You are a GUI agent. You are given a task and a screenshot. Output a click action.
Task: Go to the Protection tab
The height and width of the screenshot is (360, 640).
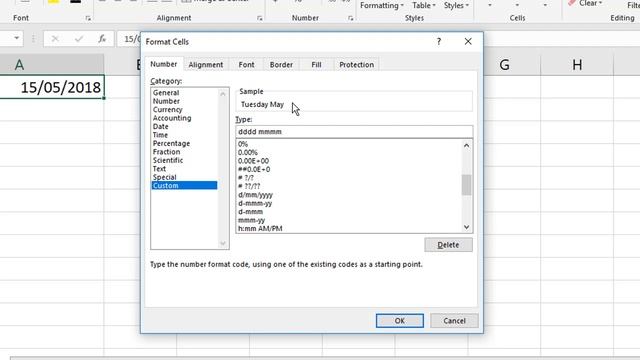pos(356,64)
